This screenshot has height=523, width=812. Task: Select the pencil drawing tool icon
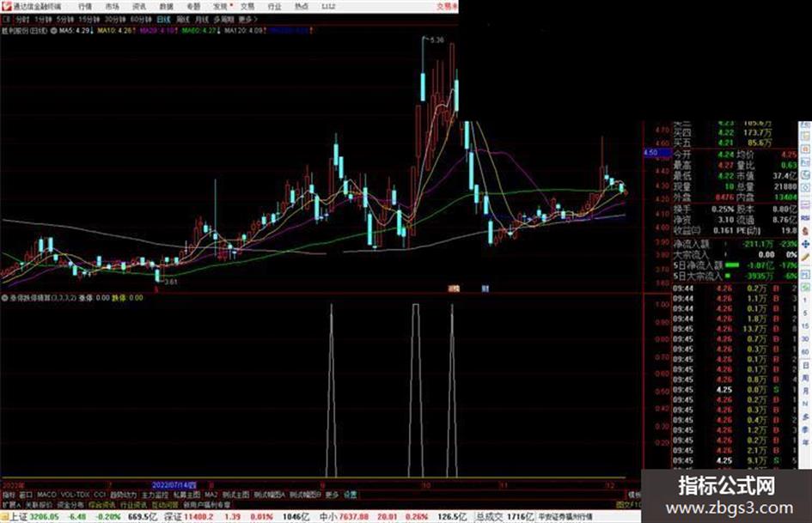(x=805, y=258)
